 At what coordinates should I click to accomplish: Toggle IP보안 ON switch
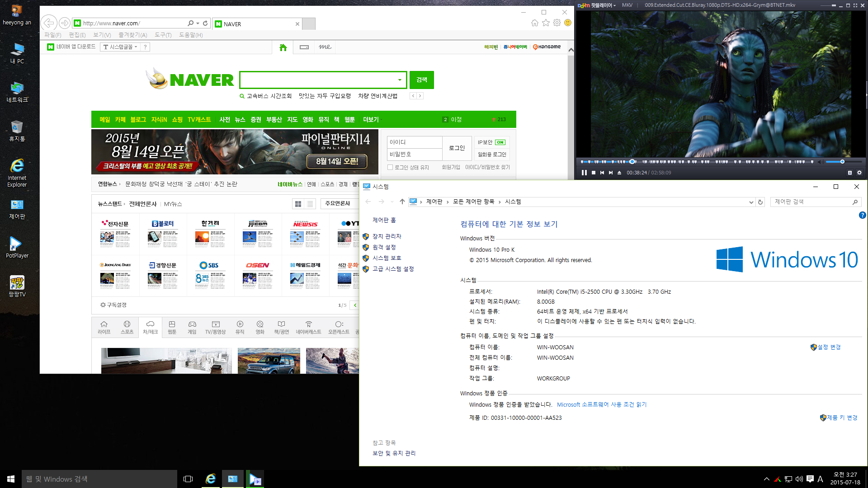click(500, 142)
